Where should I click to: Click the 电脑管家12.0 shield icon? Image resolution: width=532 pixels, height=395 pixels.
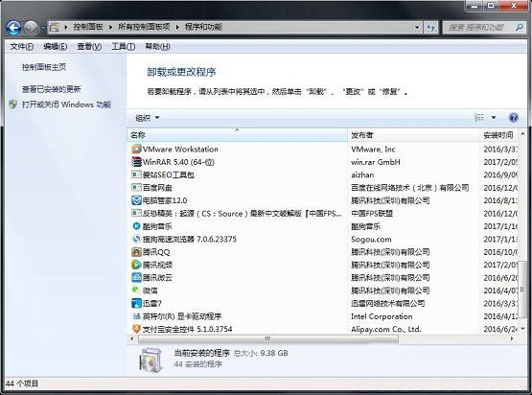136,200
